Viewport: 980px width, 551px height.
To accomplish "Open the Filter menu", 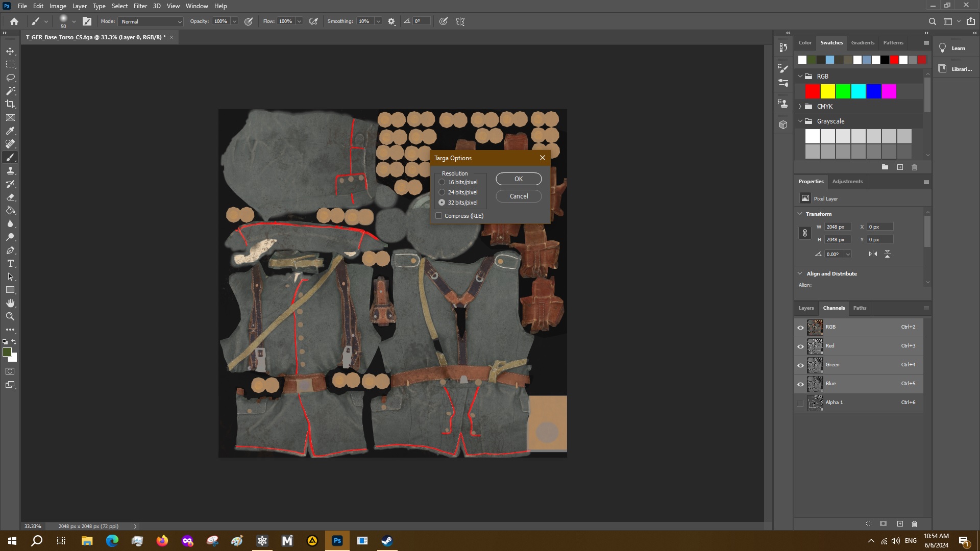I will 140,6.
